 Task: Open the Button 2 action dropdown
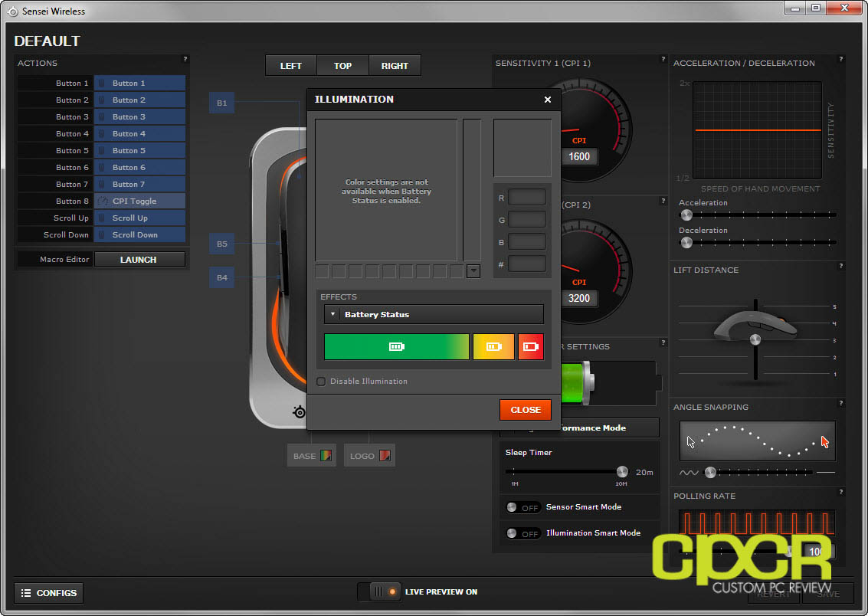[x=139, y=100]
